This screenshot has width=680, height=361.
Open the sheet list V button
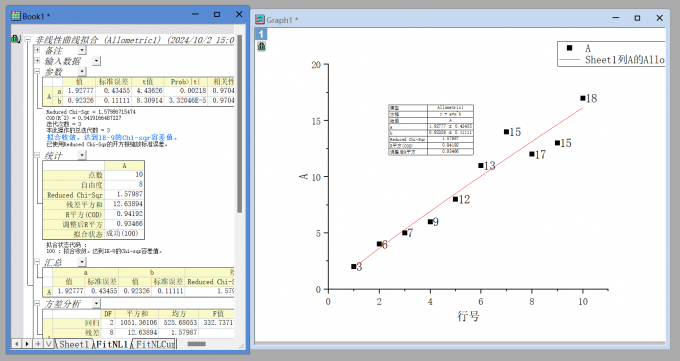click(x=49, y=344)
